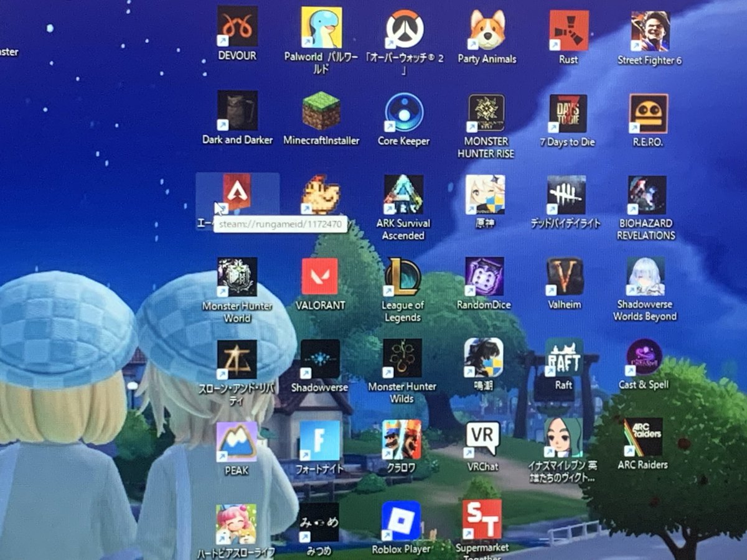Select the Supermarket Together icon
The width and height of the screenshot is (747, 560).
(482, 520)
